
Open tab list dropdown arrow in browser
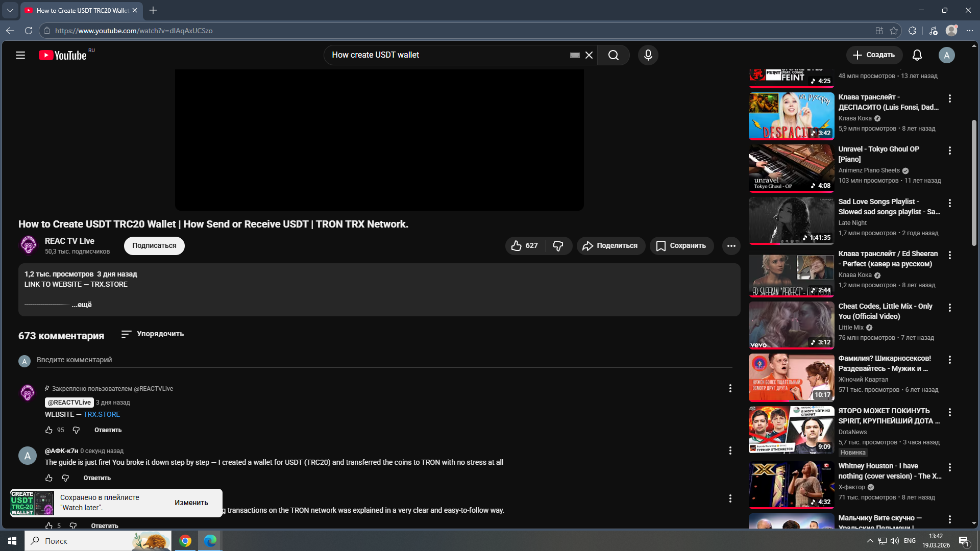pos(10,10)
